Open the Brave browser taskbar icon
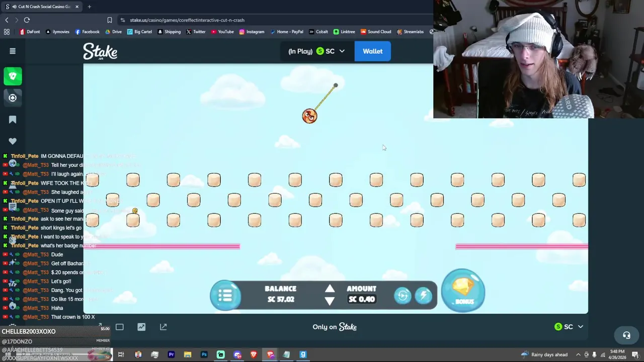This screenshot has width=644, height=362. click(x=254, y=354)
